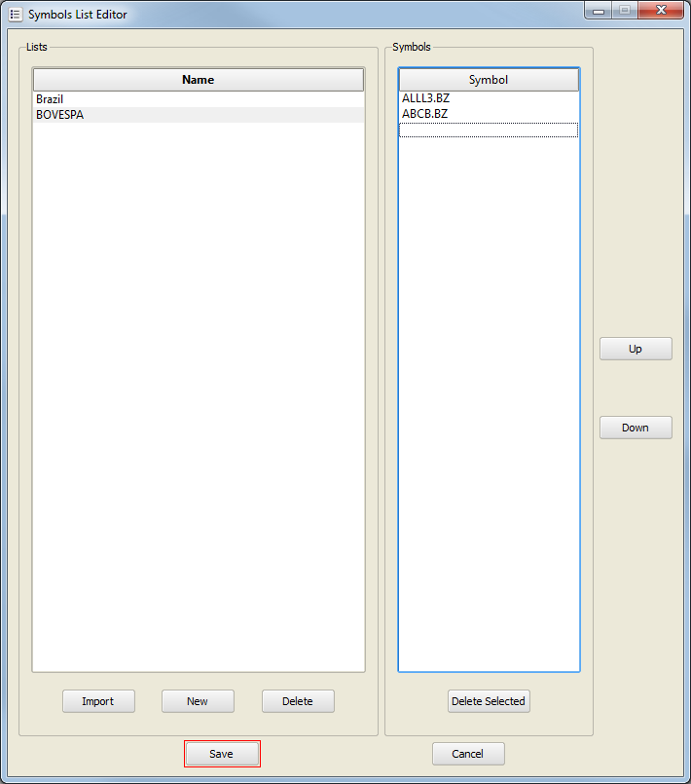691x784 pixels.
Task: Create a list with the New button
Action: tap(198, 701)
